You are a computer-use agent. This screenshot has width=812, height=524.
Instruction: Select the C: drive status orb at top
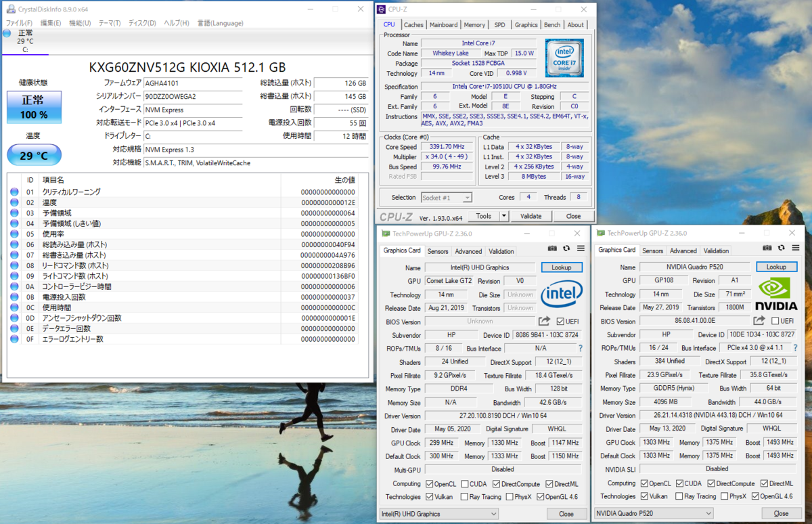point(7,33)
